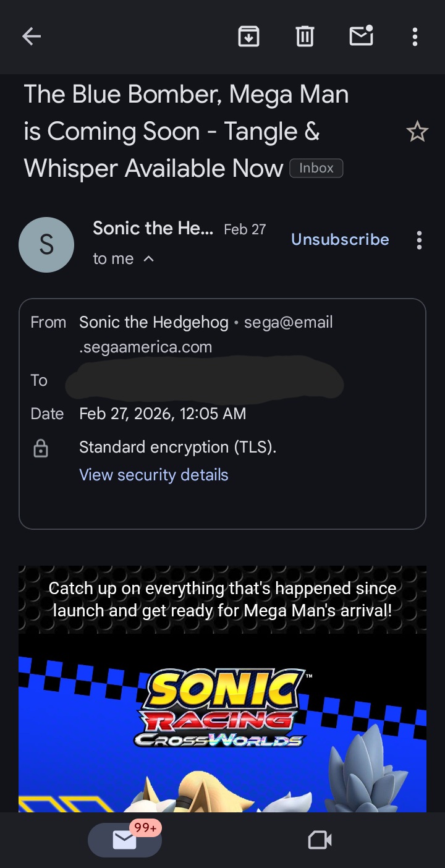This screenshot has height=868, width=445.
Task: Delete the email with the trash icon
Action: click(304, 37)
